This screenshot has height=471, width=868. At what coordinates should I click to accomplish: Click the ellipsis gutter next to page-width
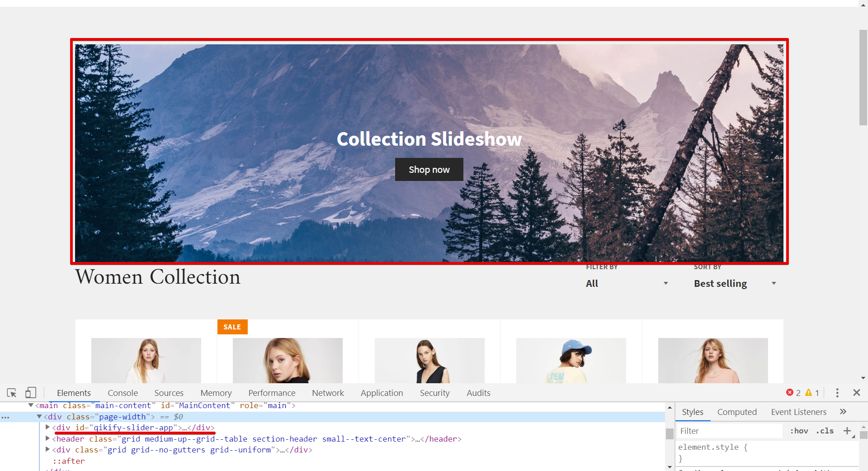[x=5, y=417]
